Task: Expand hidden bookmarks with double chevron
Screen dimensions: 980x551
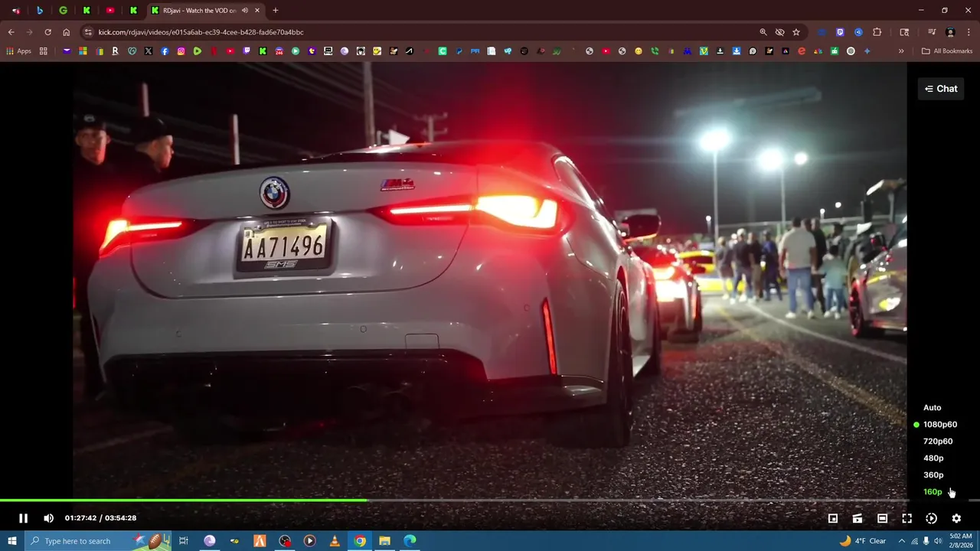Action: point(901,51)
